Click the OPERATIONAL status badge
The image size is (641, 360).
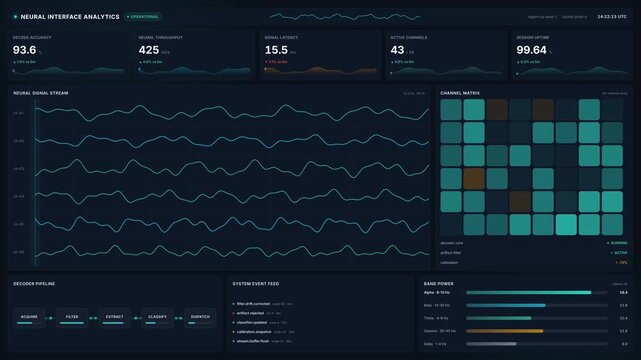tap(143, 17)
